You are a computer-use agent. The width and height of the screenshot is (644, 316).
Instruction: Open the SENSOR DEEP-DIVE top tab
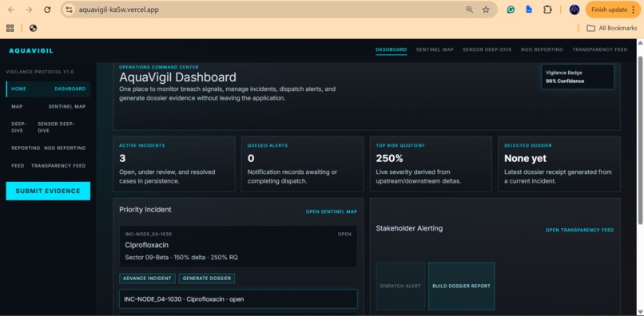pyautogui.click(x=487, y=49)
